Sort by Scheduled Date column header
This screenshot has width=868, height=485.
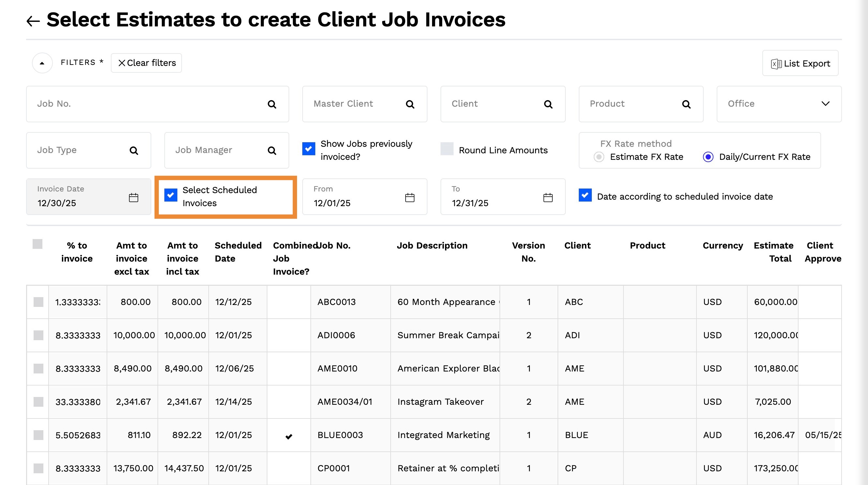pos(238,252)
